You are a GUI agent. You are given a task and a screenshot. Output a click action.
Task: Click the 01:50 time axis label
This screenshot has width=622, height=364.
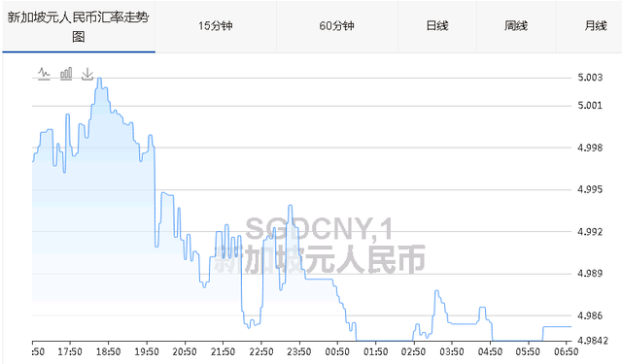tap(376, 351)
